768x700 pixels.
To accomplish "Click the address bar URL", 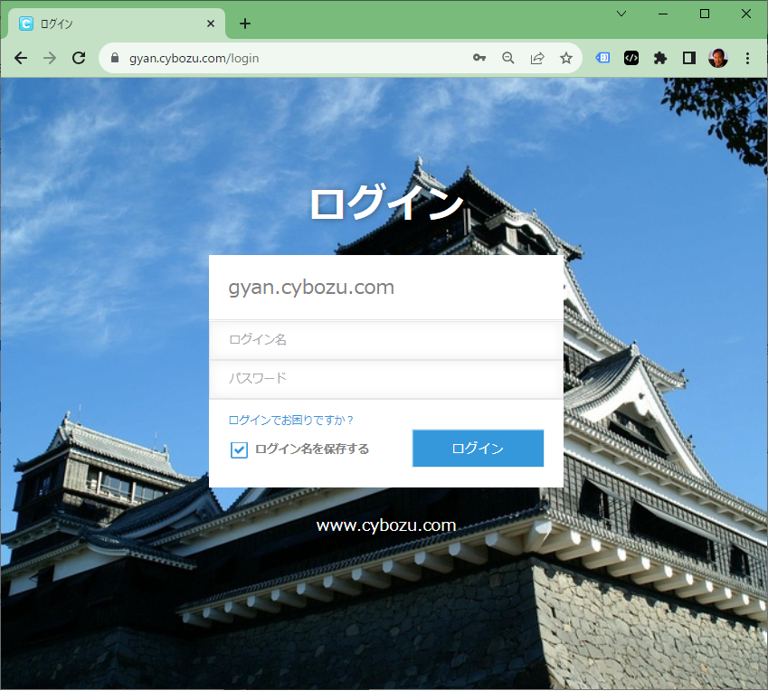I will point(194,58).
